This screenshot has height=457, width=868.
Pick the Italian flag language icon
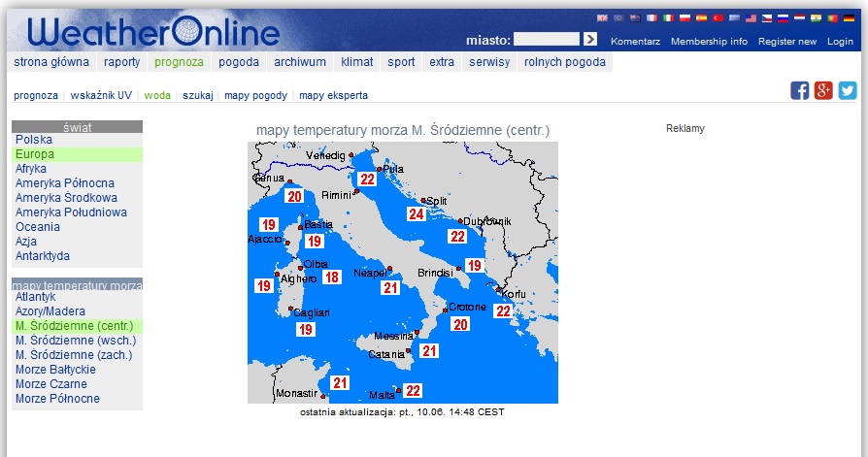pos(668,17)
